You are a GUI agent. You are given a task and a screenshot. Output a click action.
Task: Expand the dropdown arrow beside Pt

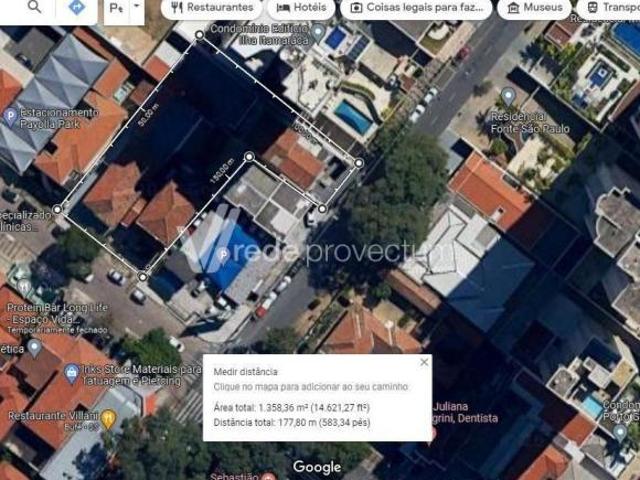137,7
